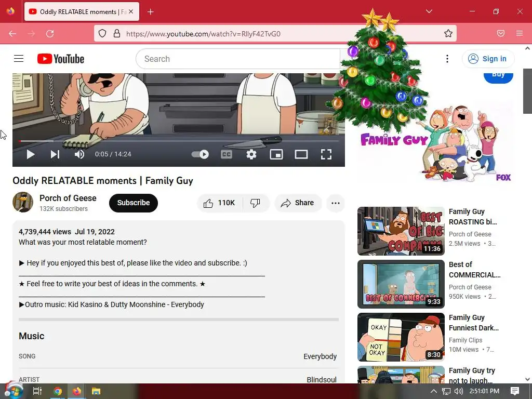This screenshot has width=532, height=399.
Task: Enter fullscreen mode
Action: point(326,154)
